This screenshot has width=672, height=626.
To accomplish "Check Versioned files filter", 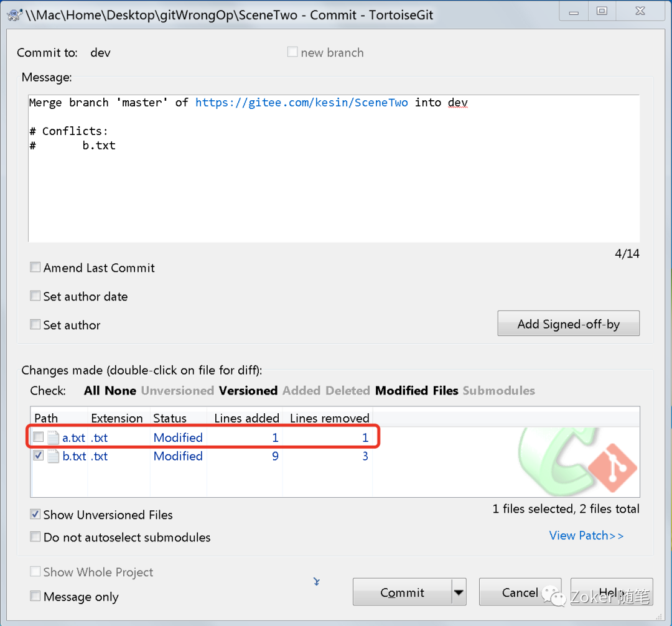I will [x=248, y=390].
